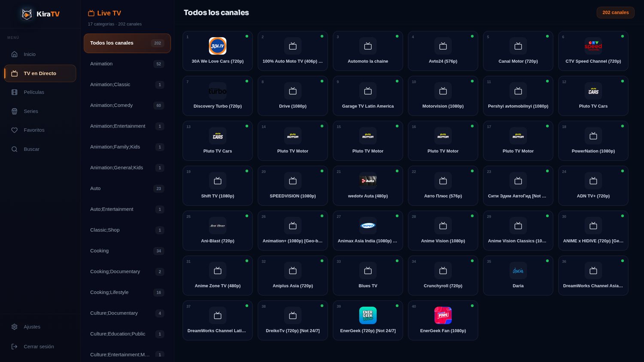
Task: Click the Live TV header icon
Action: click(x=91, y=13)
